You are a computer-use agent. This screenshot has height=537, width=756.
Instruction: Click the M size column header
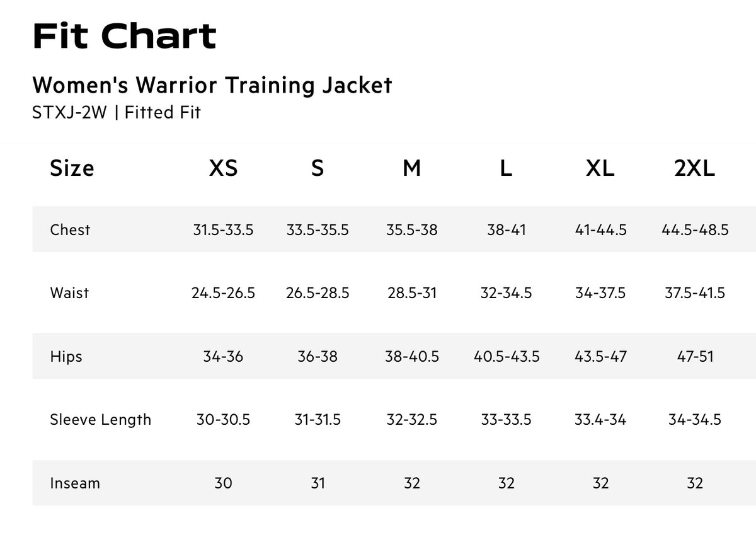click(412, 168)
